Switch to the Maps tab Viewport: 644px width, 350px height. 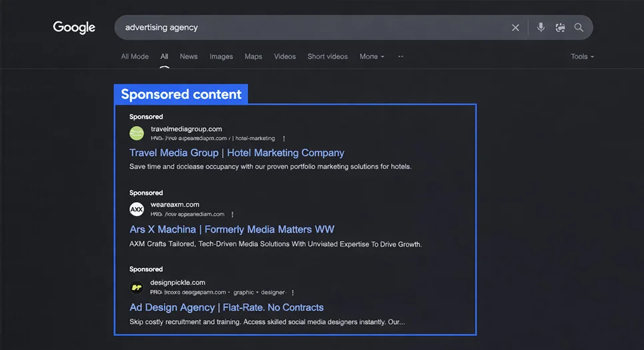pyautogui.click(x=253, y=56)
